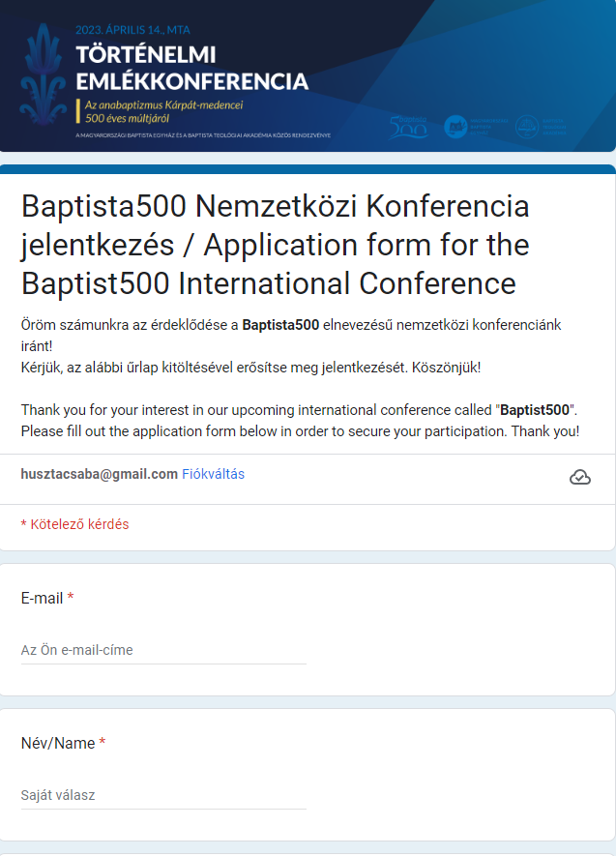The width and height of the screenshot is (616, 856).
Task: Click the blue floral emblem in banner
Action: click(x=44, y=74)
